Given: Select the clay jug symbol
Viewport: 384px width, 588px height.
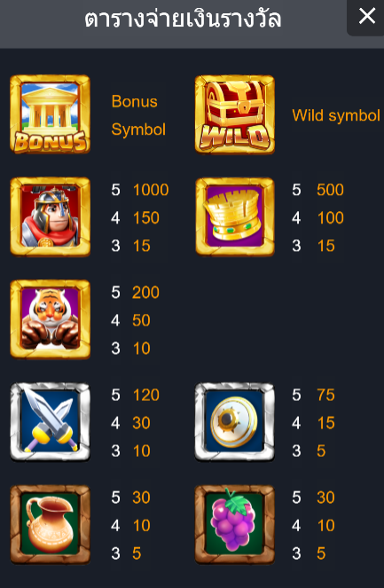Looking at the screenshot, I should [50, 525].
